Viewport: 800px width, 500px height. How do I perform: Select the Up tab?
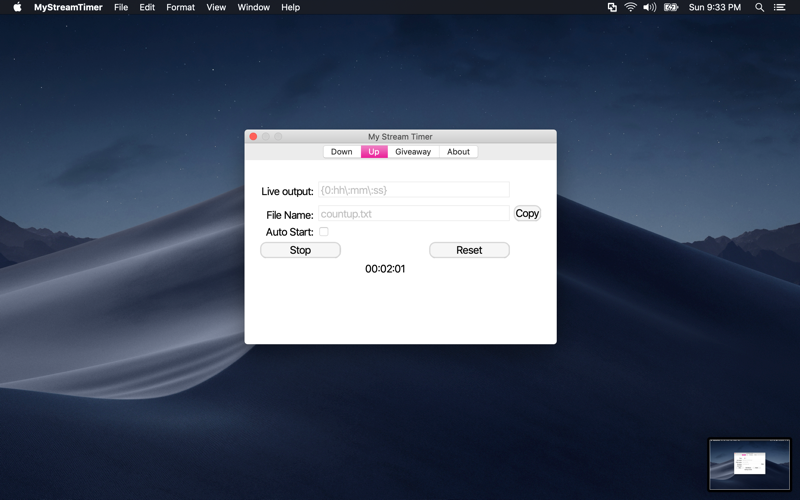click(374, 152)
